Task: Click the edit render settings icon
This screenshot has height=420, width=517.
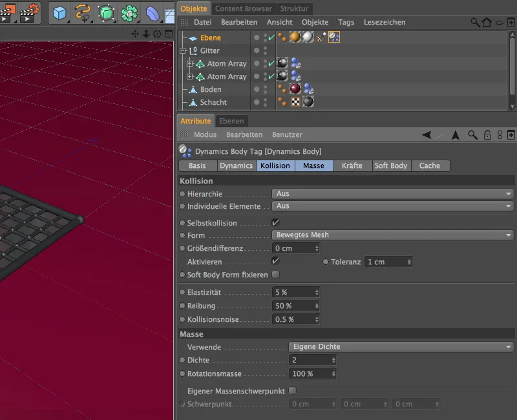Action: point(30,13)
